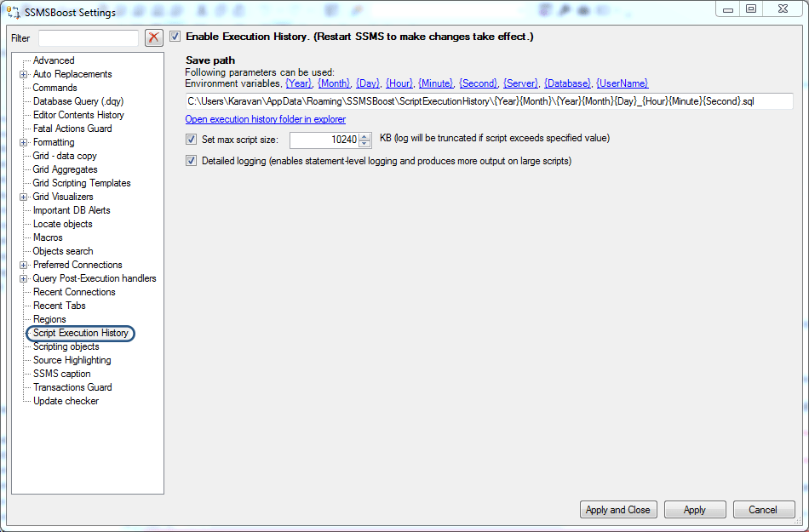Select Source Highlighting in the tree

pyautogui.click(x=72, y=360)
